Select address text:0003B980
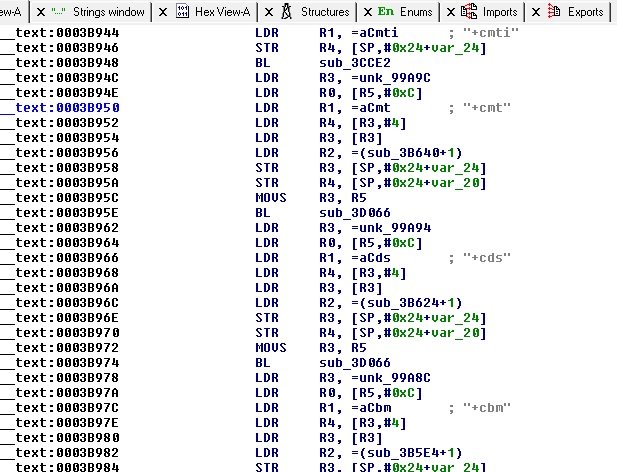Screen dimensions: 617x472 (67, 438)
